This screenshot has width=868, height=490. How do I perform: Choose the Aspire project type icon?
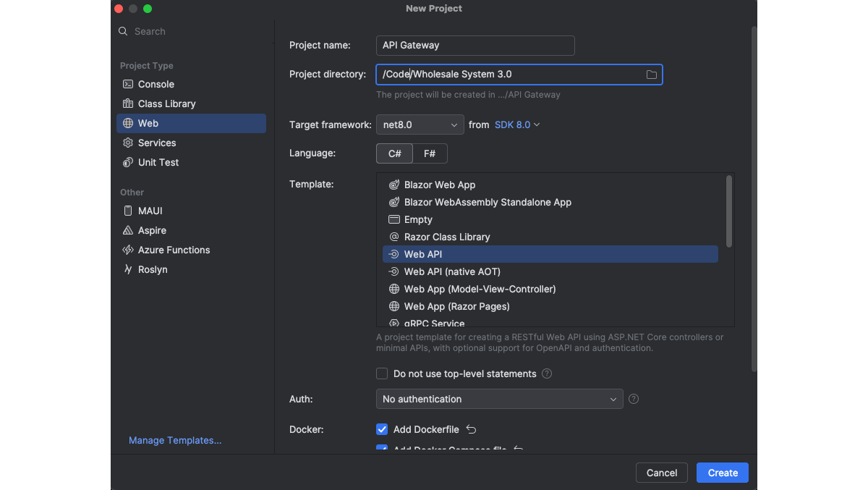(x=128, y=230)
